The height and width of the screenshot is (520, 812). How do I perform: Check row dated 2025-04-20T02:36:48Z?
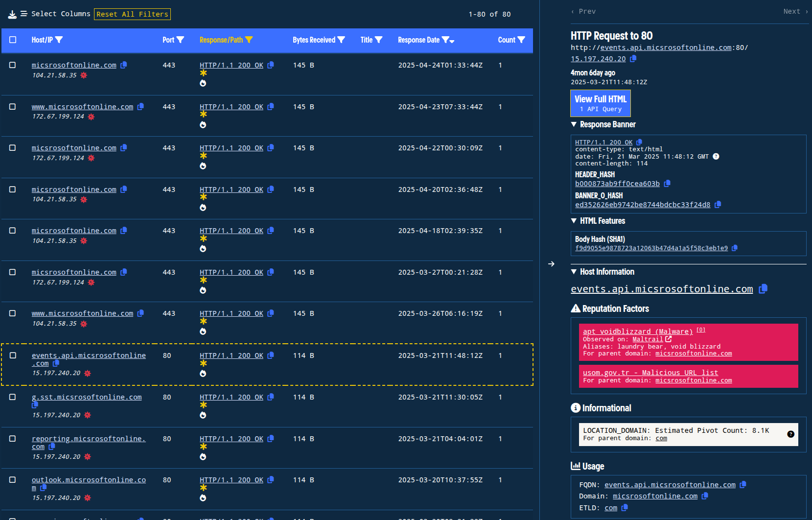pyautogui.click(x=13, y=189)
